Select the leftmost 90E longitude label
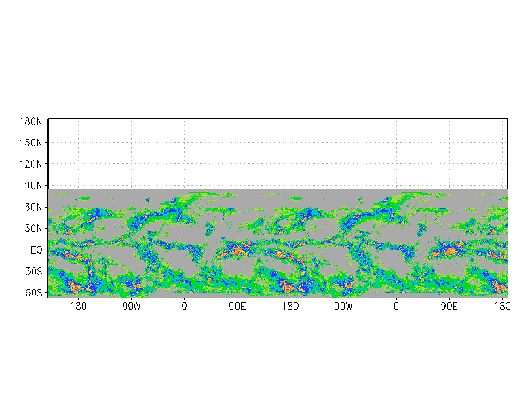This screenshot has width=532, height=415. (237, 307)
